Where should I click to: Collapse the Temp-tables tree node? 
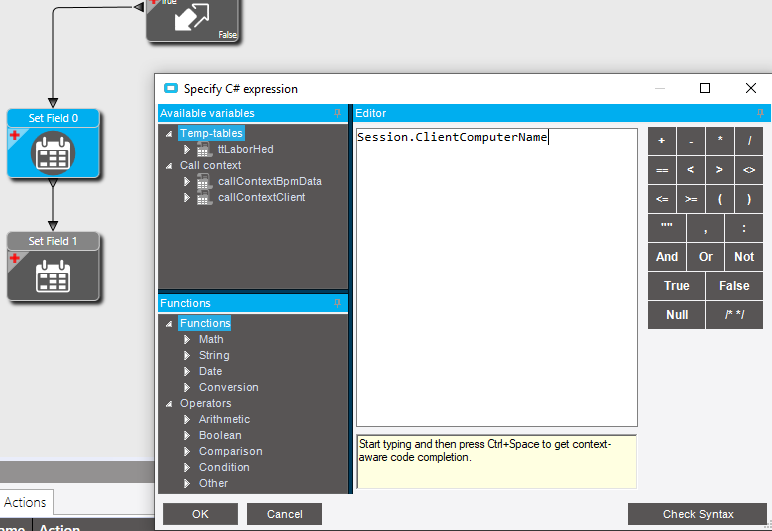[x=169, y=134]
